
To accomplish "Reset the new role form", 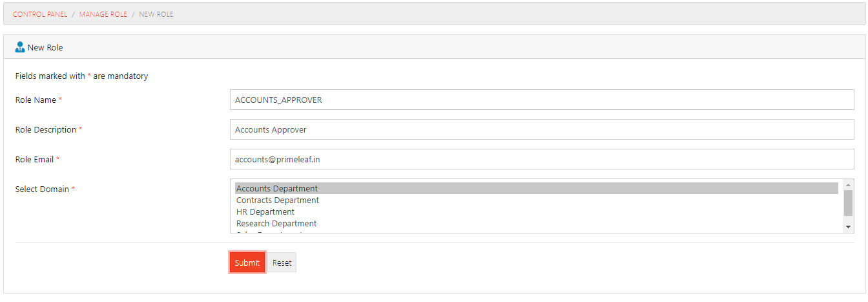I will [282, 263].
